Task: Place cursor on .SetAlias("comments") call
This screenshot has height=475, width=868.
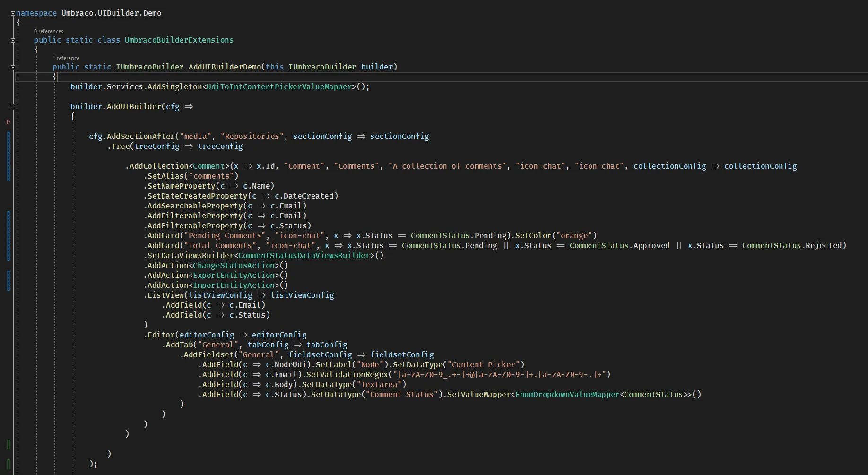Action: pyautogui.click(x=189, y=176)
